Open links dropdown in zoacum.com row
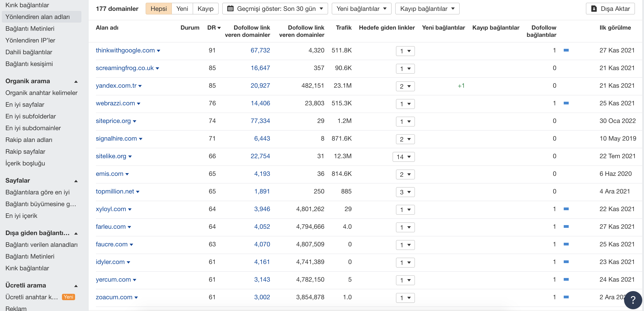The width and height of the screenshot is (644, 311). coord(405,298)
